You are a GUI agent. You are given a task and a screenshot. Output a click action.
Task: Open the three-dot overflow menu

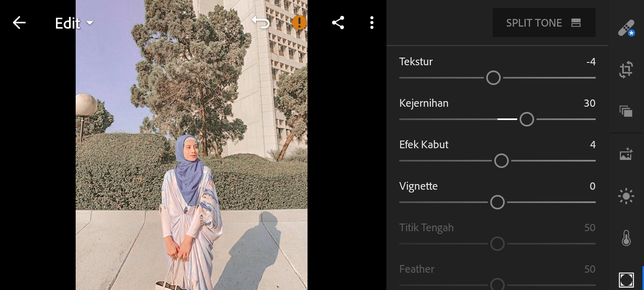coord(372,23)
